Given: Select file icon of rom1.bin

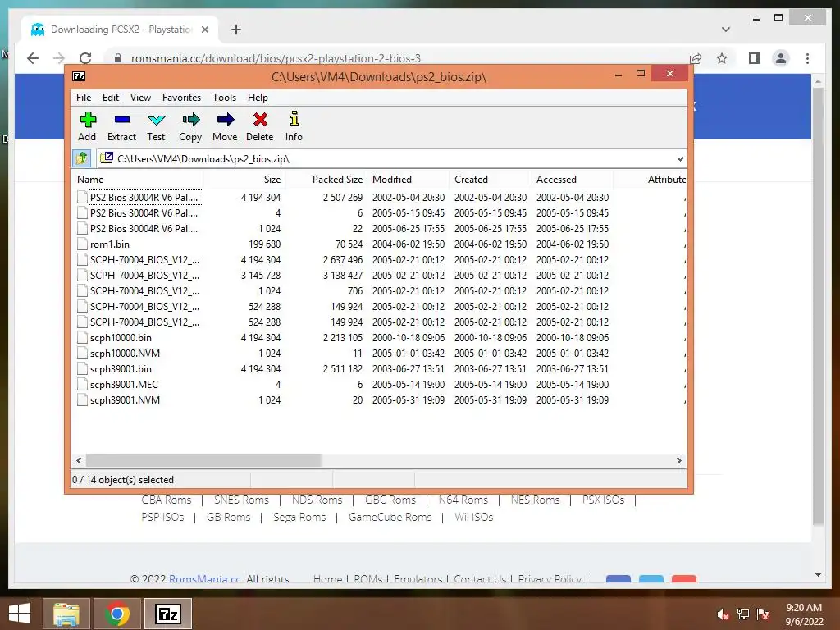Looking at the screenshot, I should tap(82, 244).
